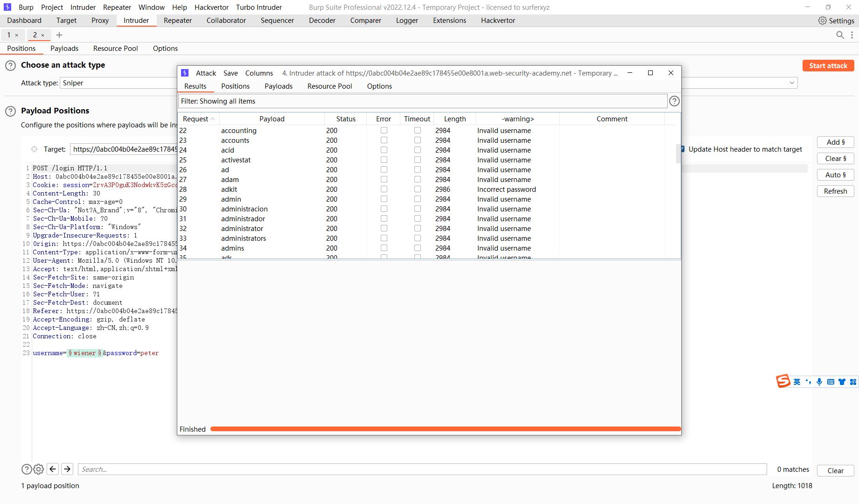Tick Timeout checkbox for admins row
859x504 pixels.
418,248
